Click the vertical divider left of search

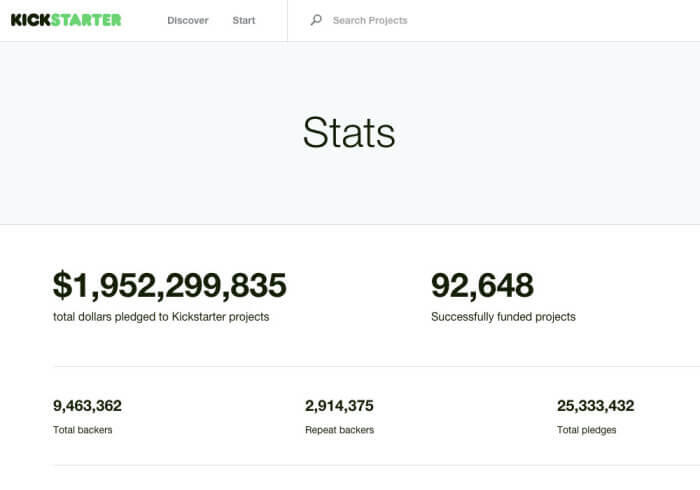click(287, 20)
